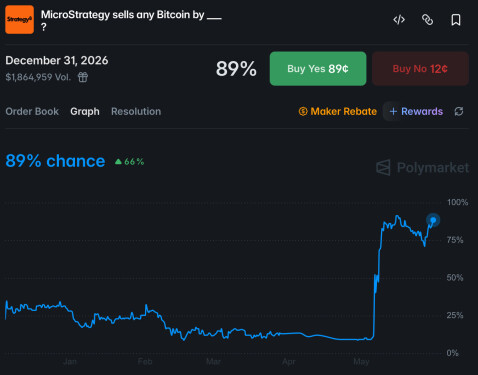Image resolution: width=478 pixels, height=375 pixels.
Task: Select the Graph tab
Action: coord(85,111)
